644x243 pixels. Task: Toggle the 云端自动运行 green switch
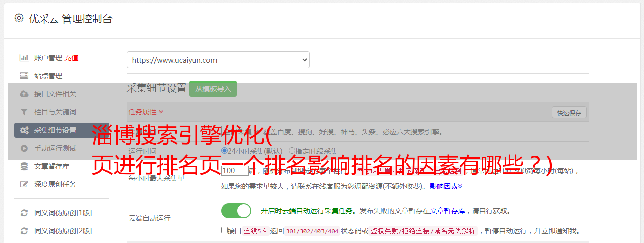tap(236, 211)
